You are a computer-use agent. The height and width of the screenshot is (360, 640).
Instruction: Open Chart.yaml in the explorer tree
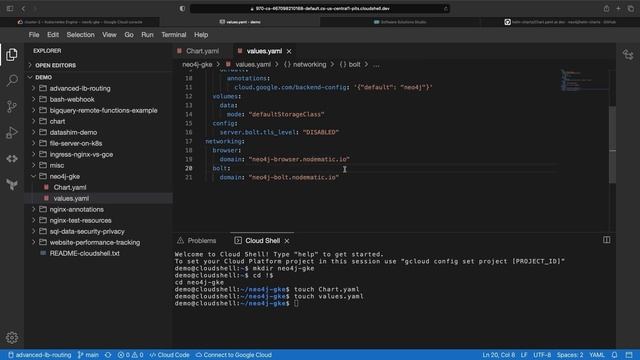(70, 187)
